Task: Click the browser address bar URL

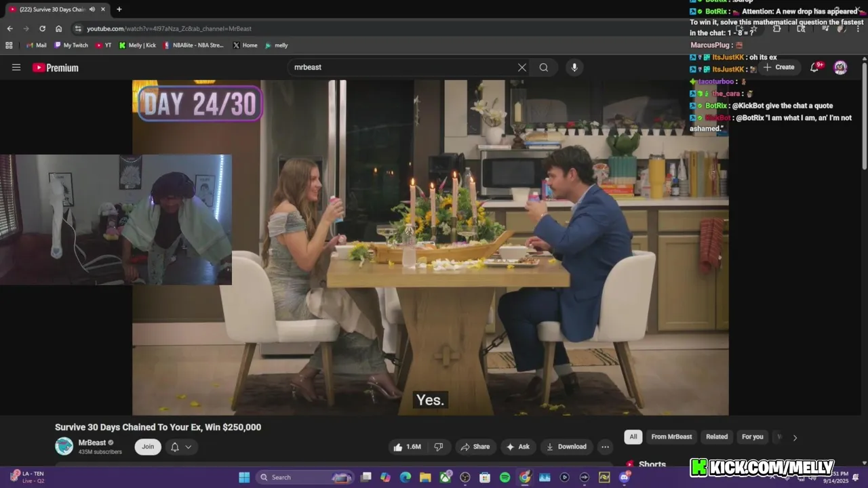Action: (169, 28)
